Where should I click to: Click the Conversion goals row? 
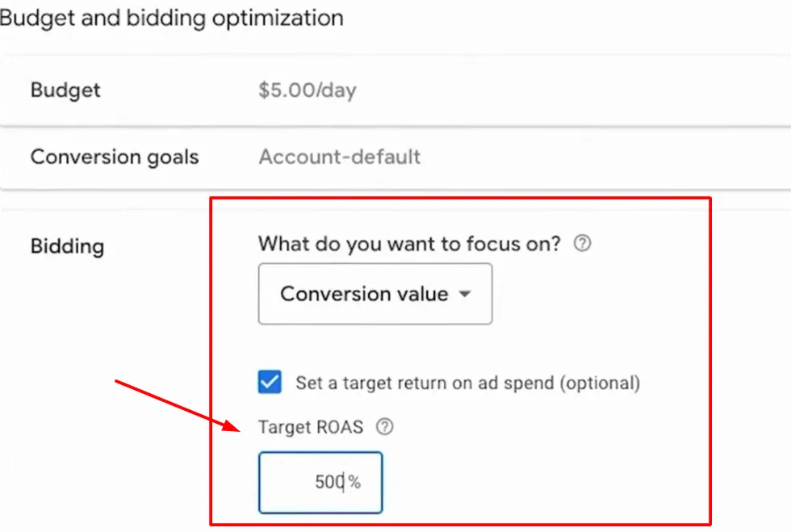pyautogui.click(x=114, y=157)
